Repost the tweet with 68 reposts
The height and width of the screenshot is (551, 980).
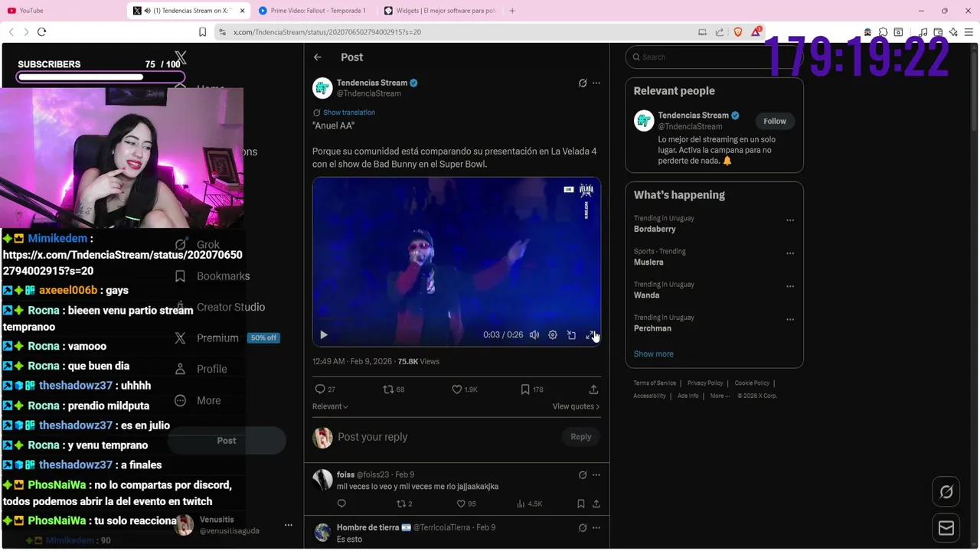[x=394, y=390]
